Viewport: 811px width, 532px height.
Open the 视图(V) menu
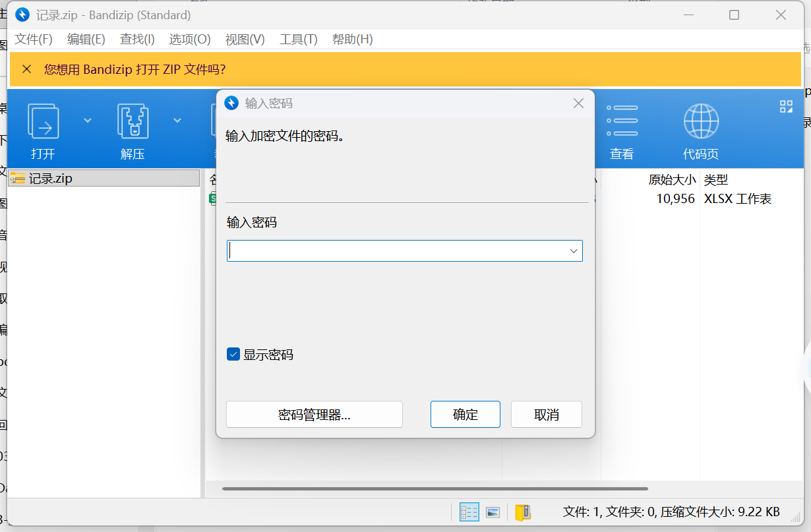pyautogui.click(x=245, y=40)
